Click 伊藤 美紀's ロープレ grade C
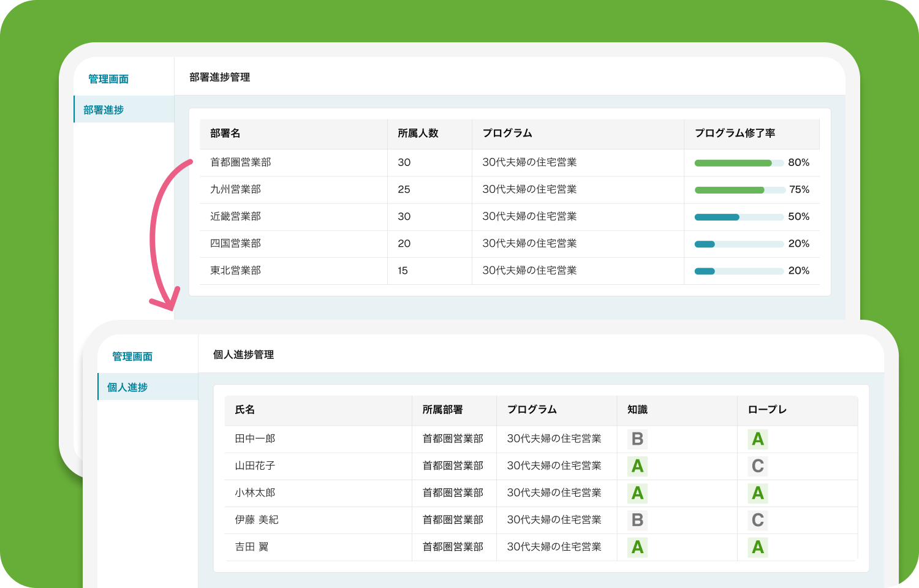Viewport: 919px width, 588px height. coord(757,520)
